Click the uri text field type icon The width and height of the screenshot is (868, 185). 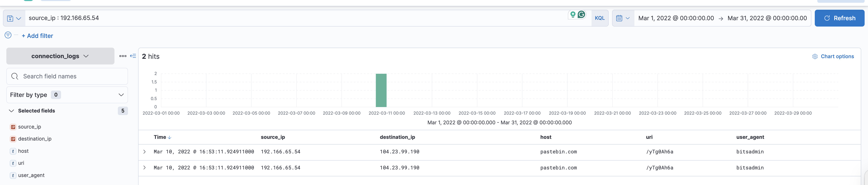(x=13, y=163)
